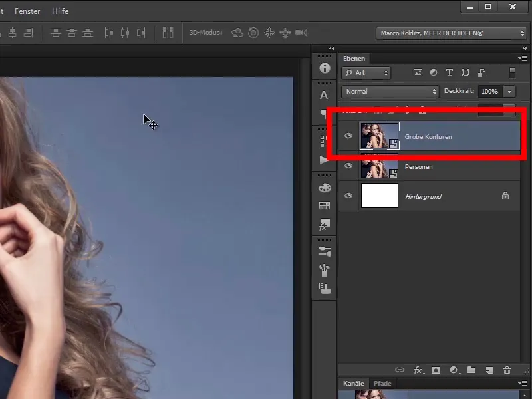Create new layer group folder

[x=471, y=370]
